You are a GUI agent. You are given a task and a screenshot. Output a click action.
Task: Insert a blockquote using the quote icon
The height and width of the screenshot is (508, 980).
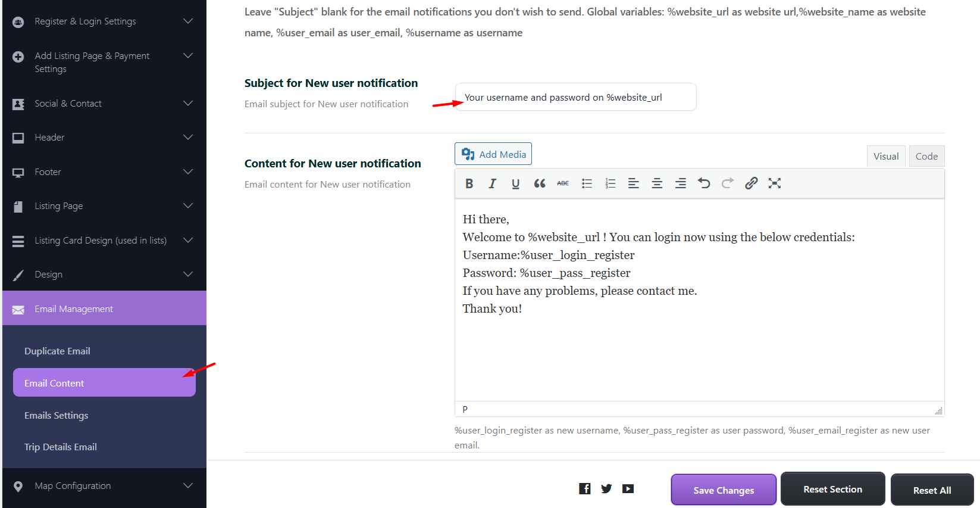539,183
